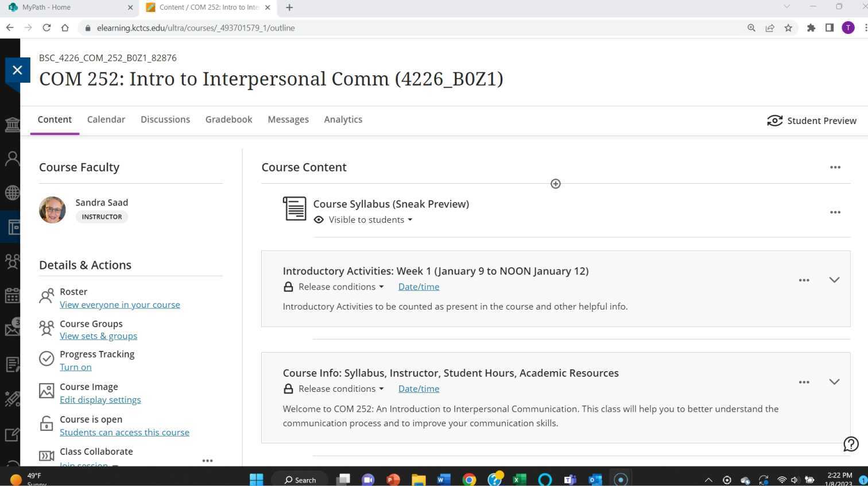Expand Release conditions for Course Info folder
Viewport: 868px width, 486px height.
coord(341,388)
